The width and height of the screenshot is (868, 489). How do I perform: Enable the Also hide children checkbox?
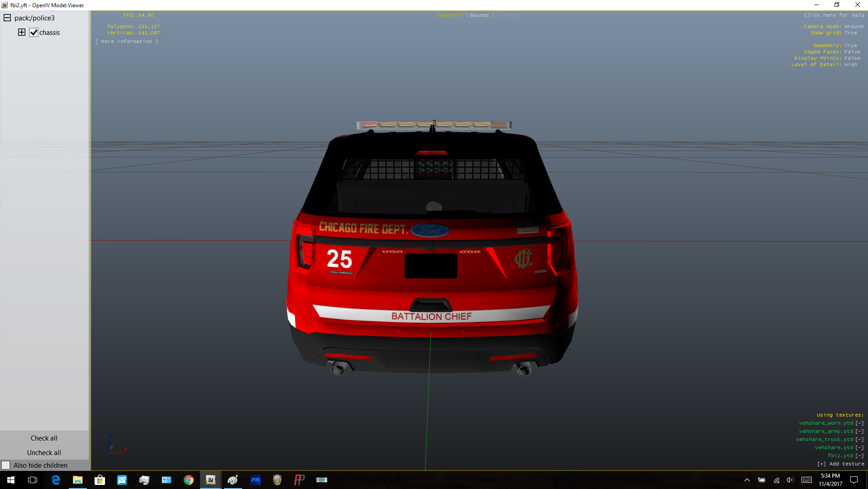[x=6, y=465]
